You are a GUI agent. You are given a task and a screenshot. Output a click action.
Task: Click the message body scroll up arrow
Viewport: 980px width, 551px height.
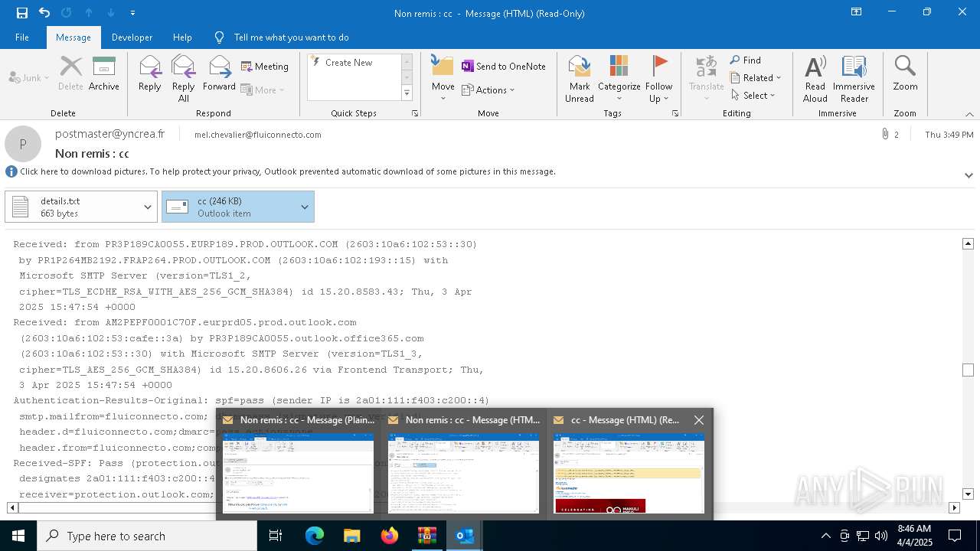point(968,243)
